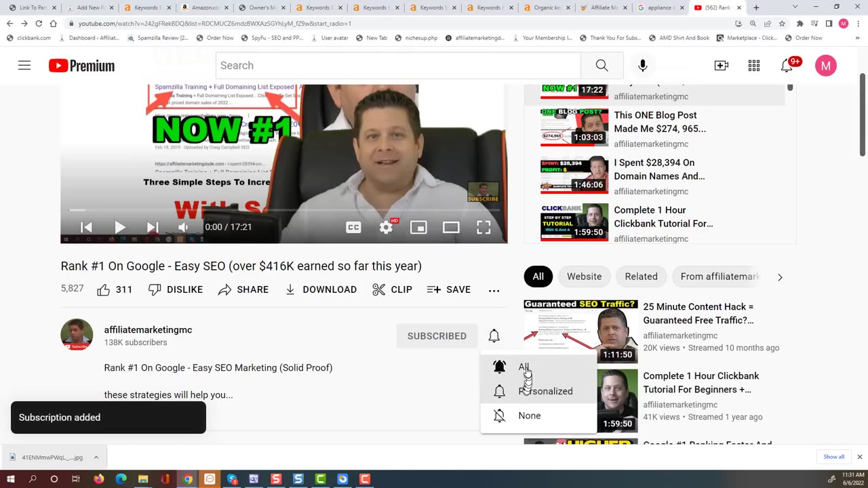
Task: Open affiliatemarketingmc channel name link
Action: (148, 330)
